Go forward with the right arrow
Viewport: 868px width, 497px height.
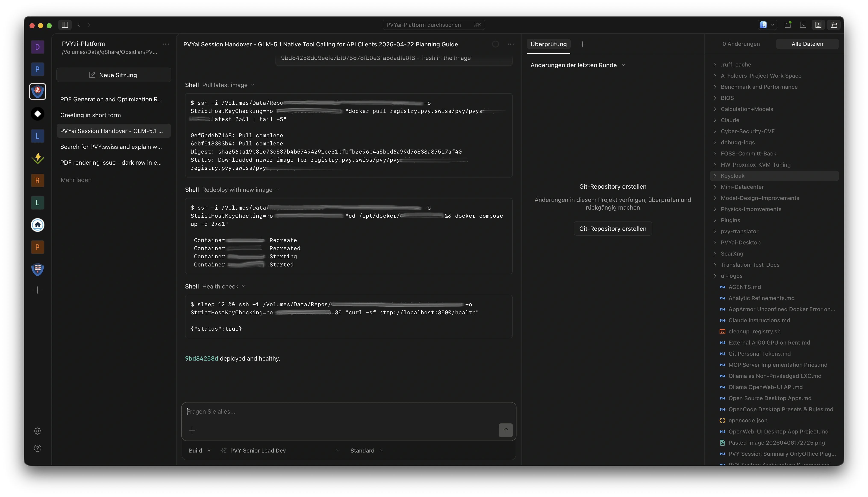point(89,25)
